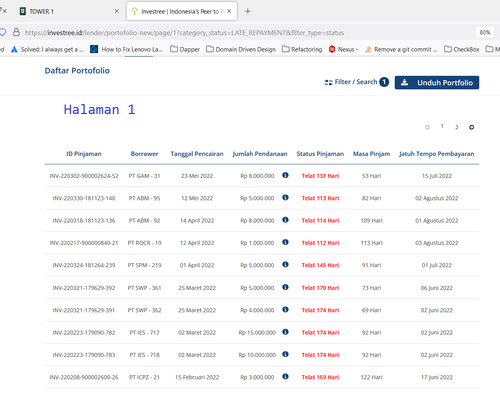Click the Filter / Search sliders icon
The height and width of the screenshot is (404, 500).
328,82
